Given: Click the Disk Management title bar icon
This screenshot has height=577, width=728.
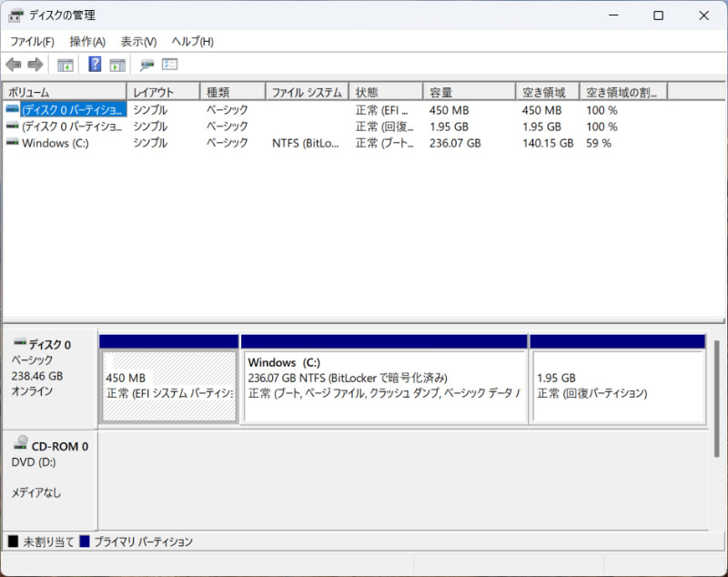Looking at the screenshot, I should pyautogui.click(x=15, y=15).
